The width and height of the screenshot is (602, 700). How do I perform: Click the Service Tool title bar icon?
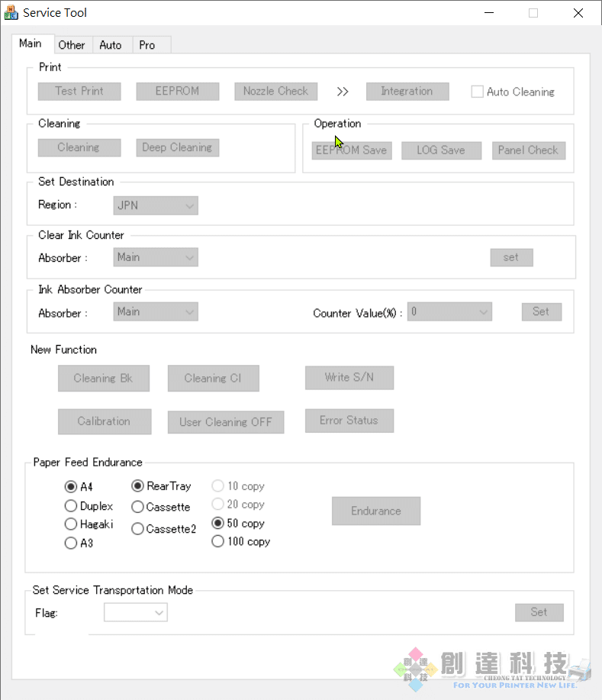[x=11, y=13]
